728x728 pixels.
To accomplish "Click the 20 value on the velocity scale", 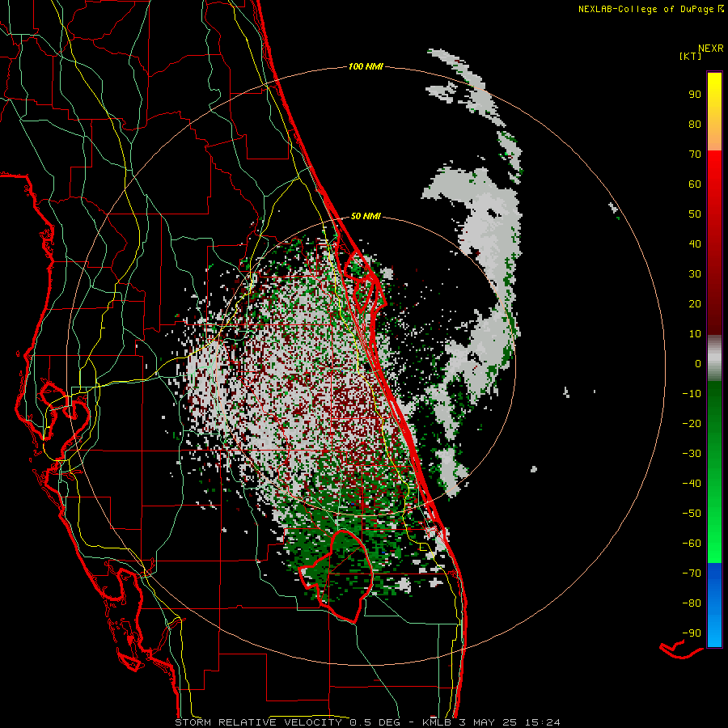I will (x=695, y=303).
